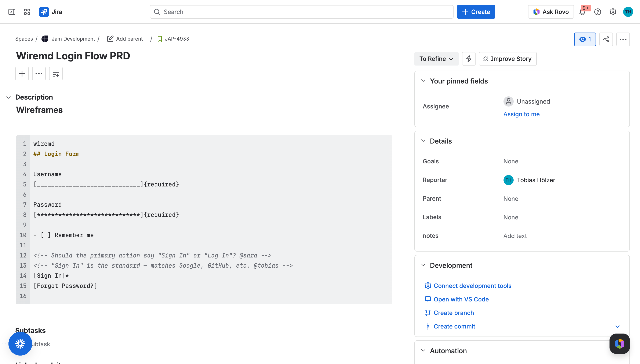Collapse the Details panel
The width and height of the screenshot is (640, 364).
(423, 141)
